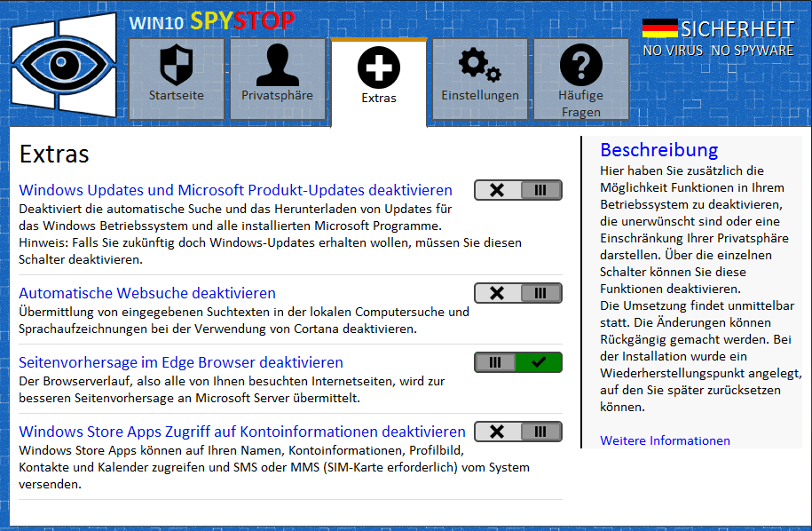
Task: Click the German flag icon
Action: 659,28
